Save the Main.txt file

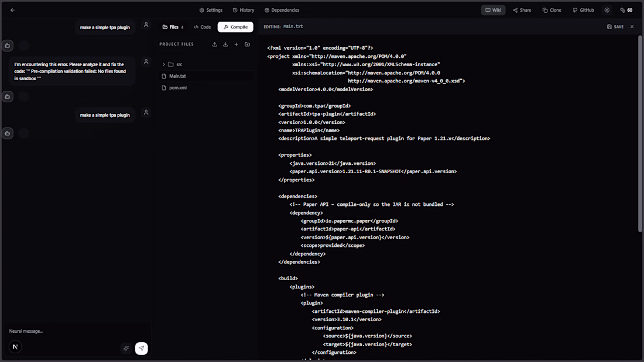point(615,27)
